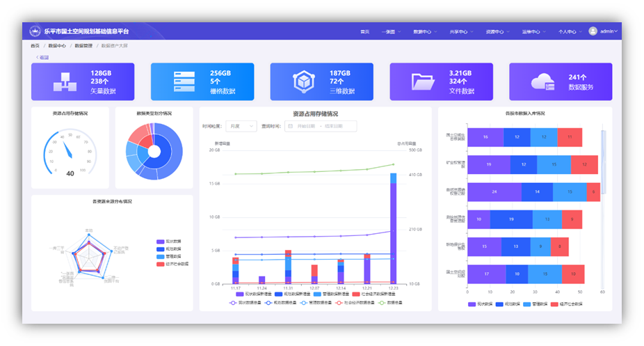Click the platform logo in the header
This screenshot has width=644, height=346.
point(35,31)
